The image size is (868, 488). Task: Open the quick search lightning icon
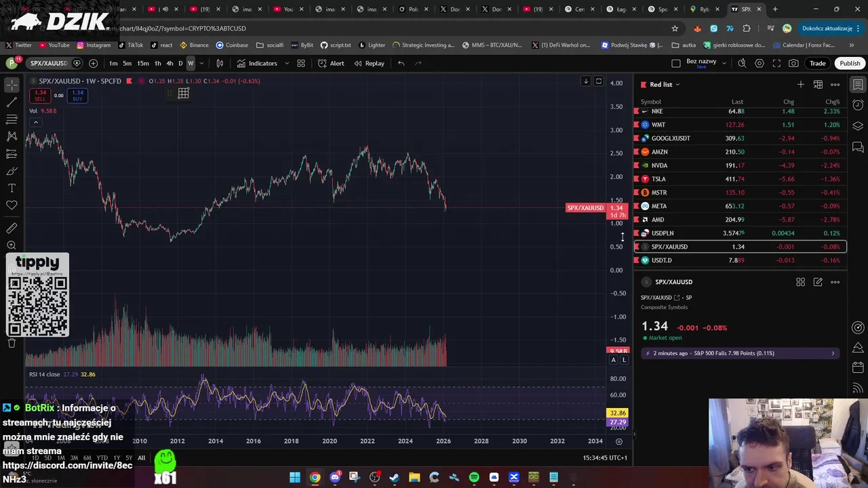click(742, 63)
